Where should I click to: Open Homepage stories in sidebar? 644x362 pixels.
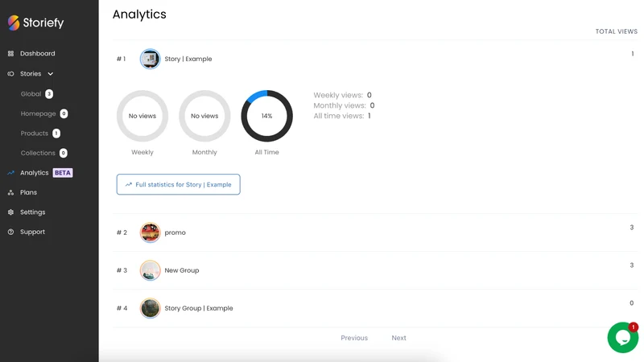coord(38,113)
